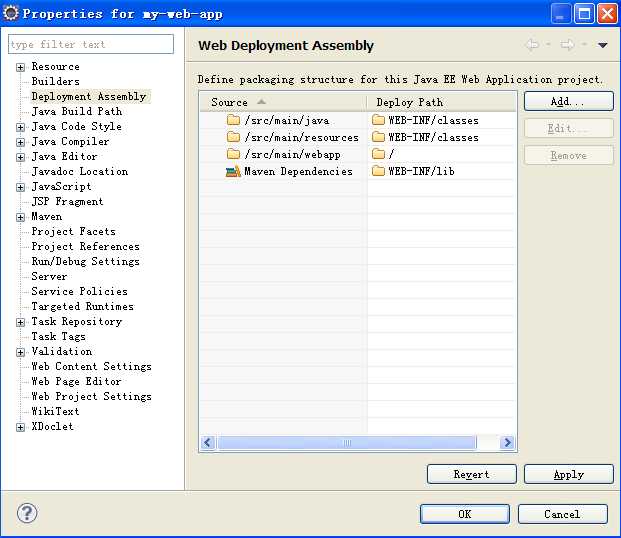Click the WEB-INF/lib folder icon
Screen dimensions: 621x538
click(x=378, y=171)
